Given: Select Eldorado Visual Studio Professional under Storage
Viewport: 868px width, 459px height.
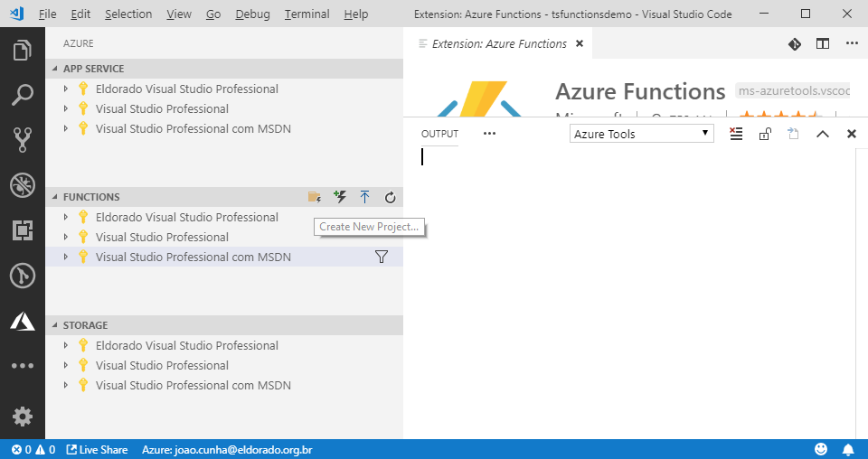Looking at the screenshot, I should click(224, 345).
